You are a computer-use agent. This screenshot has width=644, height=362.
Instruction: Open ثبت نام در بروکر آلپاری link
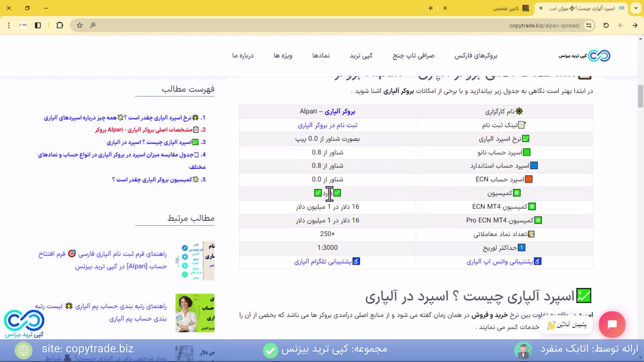(x=327, y=125)
